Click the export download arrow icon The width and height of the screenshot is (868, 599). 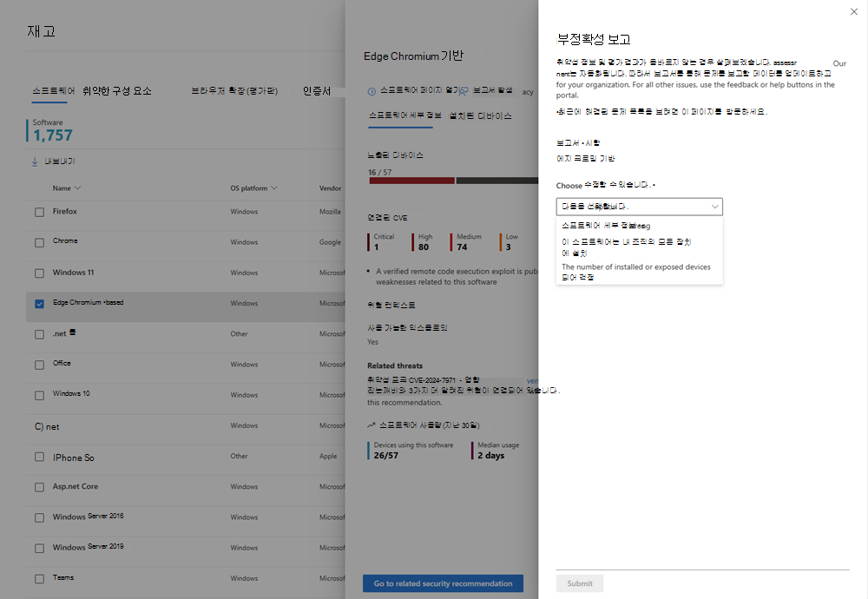[x=35, y=161]
